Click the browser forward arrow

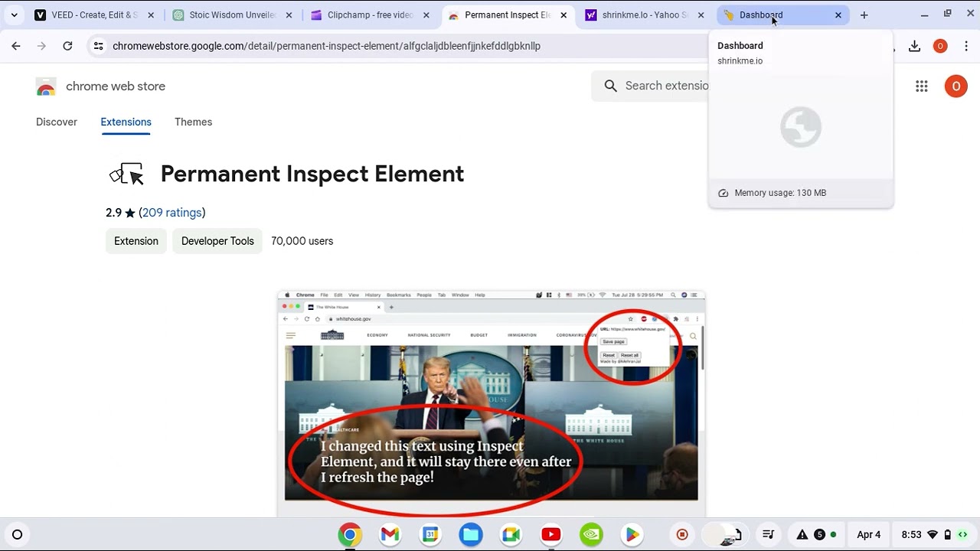coord(41,46)
